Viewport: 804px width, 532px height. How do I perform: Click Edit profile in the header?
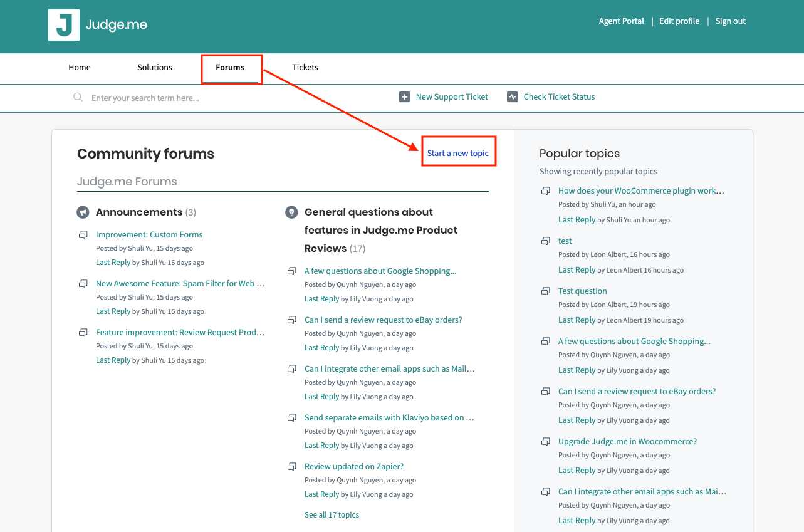[679, 21]
